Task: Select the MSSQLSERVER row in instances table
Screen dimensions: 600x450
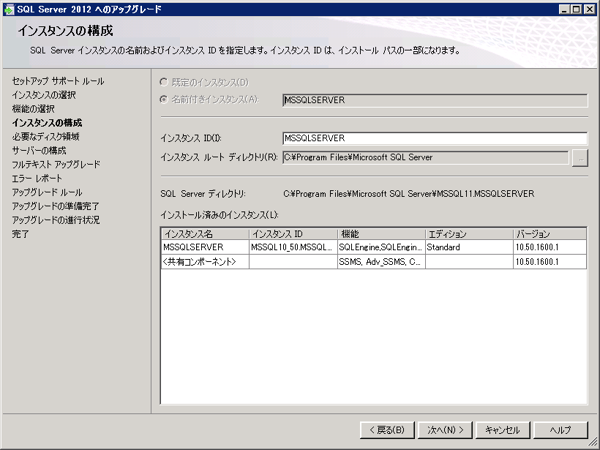Action: click(x=374, y=247)
